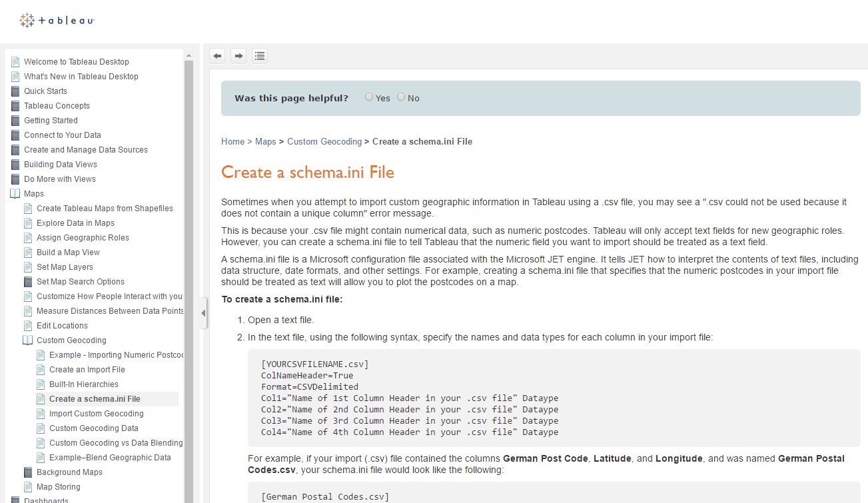Viewport: 868px width, 503px height.
Task: Collapse the sidebar using the left chevron
Action: (203, 312)
